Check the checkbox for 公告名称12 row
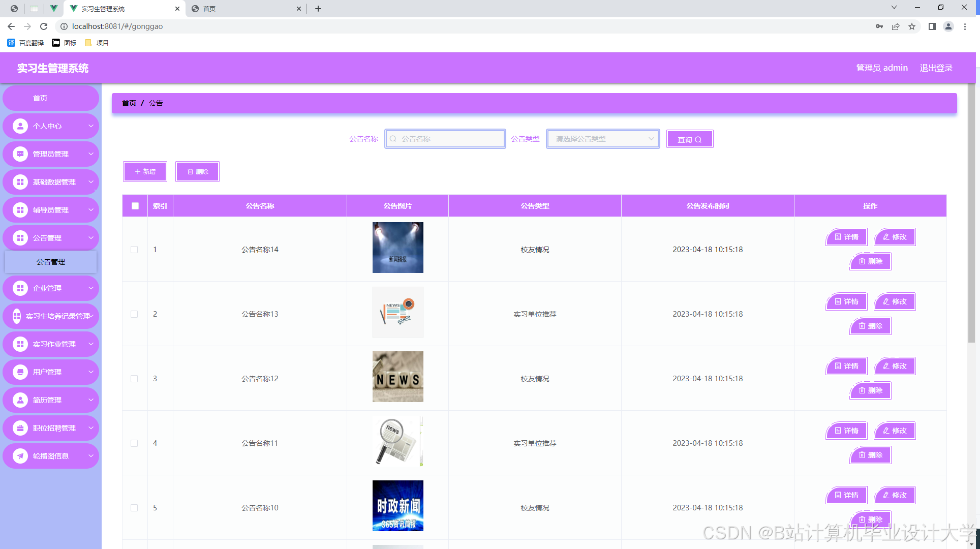980x549 pixels. 134,379
